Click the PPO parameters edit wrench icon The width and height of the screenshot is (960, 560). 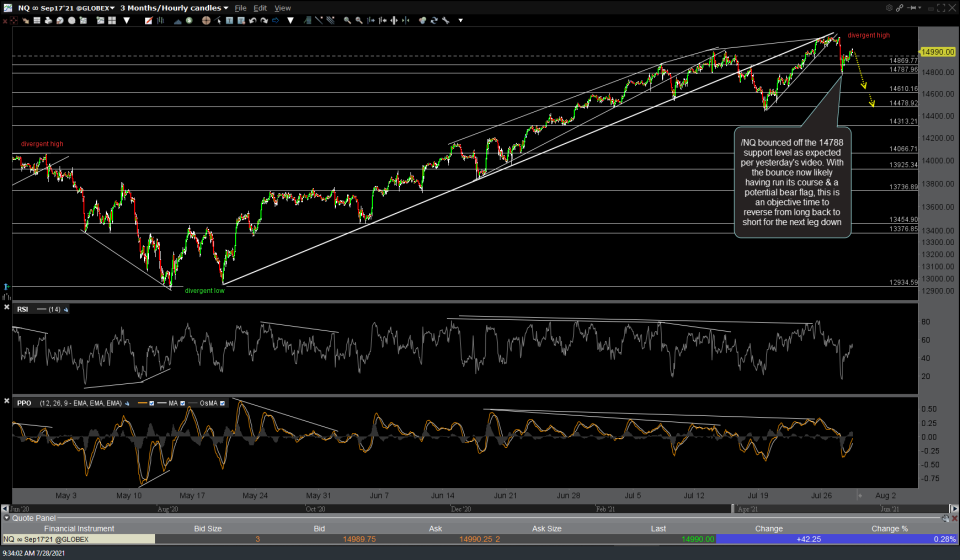[127, 403]
